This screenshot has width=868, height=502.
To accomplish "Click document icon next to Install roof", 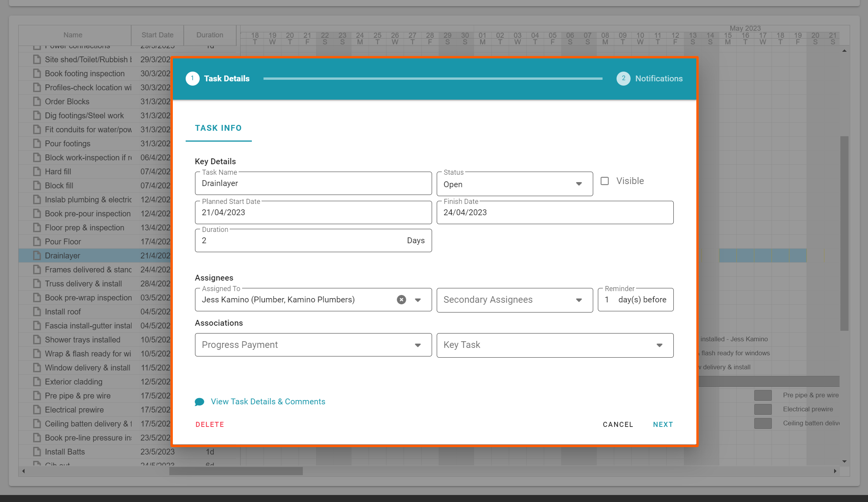I will 37,312.
